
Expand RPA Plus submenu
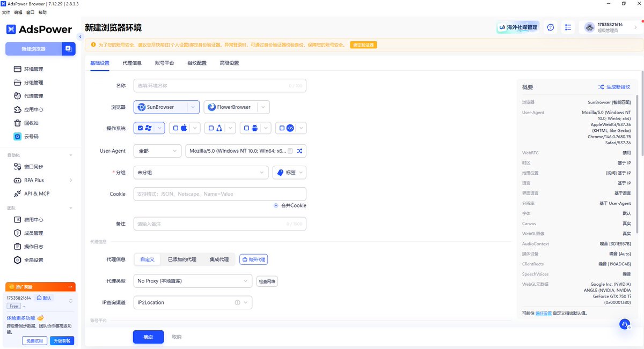point(71,180)
